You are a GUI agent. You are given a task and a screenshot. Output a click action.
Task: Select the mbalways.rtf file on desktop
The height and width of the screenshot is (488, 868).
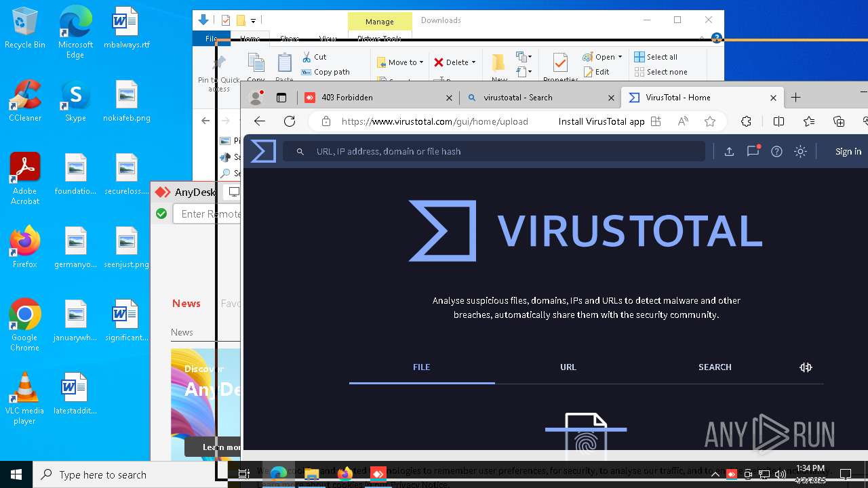[126, 28]
